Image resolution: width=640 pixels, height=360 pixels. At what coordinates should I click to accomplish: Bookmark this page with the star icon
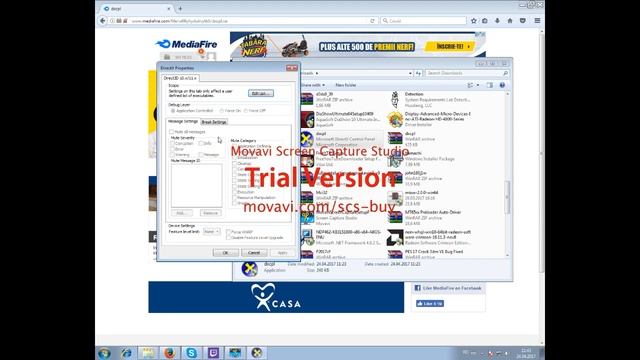[x=473, y=21]
